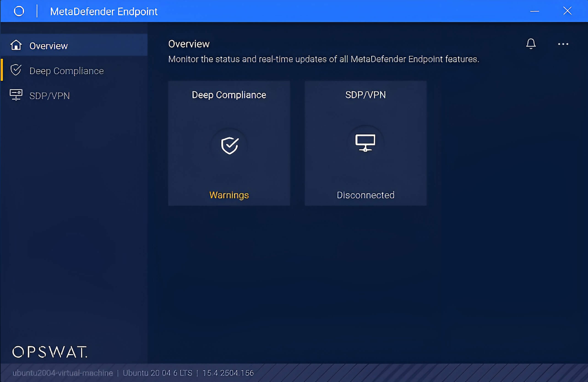Minimize the MetaDefender Endpoint window

pyautogui.click(x=534, y=11)
